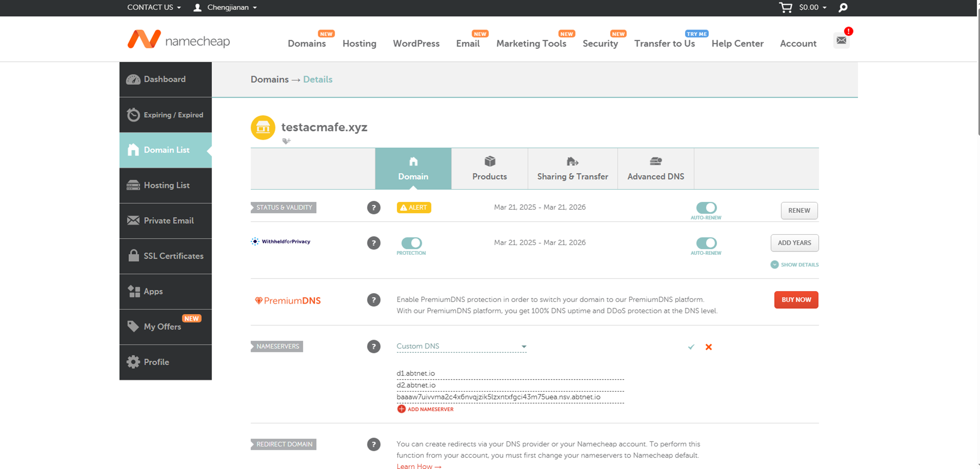The width and height of the screenshot is (980, 469).
Task: Expand the Chengjianan user menu
Action: [x=225, y=7]
